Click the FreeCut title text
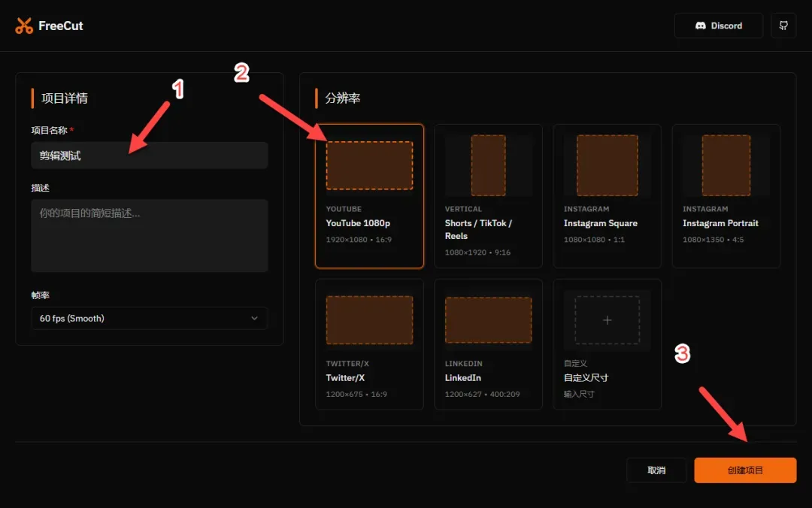Image resolution: width=812 pixels, height=508 pixels. (x=61, y=26)
